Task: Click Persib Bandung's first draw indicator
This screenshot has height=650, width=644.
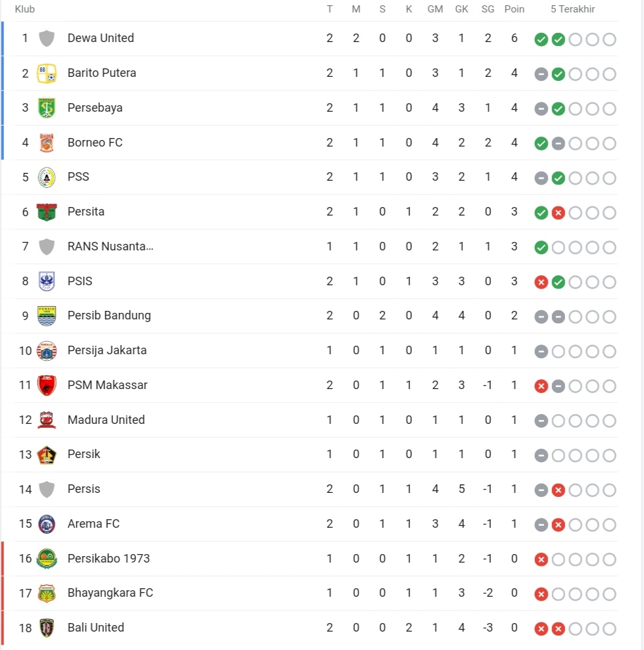Action: click(x=541, y=317)
